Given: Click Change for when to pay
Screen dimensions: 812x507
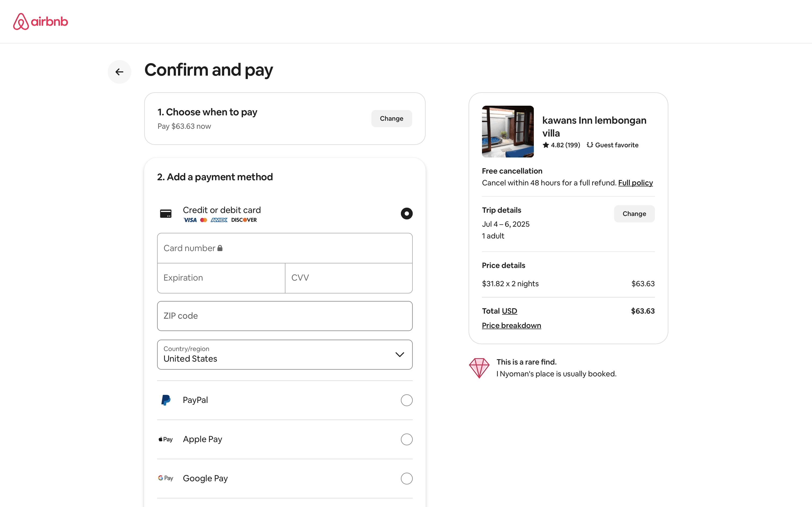Looking at the screenshot, I should click(391, 118).
